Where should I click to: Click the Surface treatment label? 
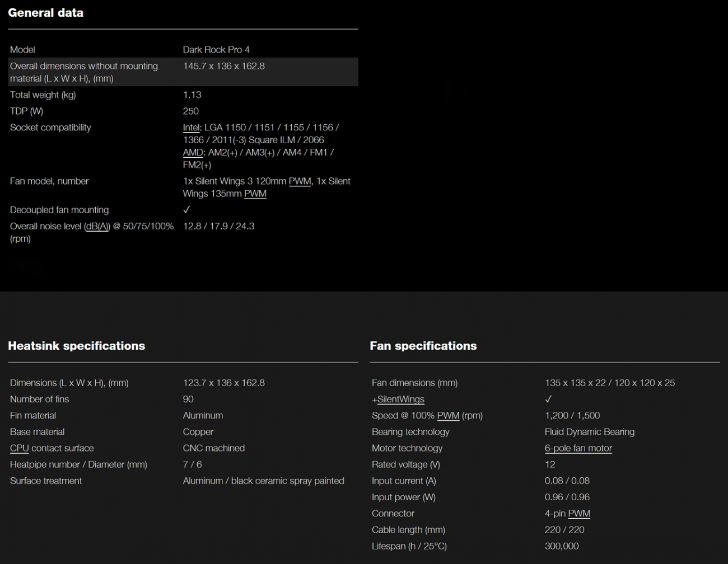46,481
